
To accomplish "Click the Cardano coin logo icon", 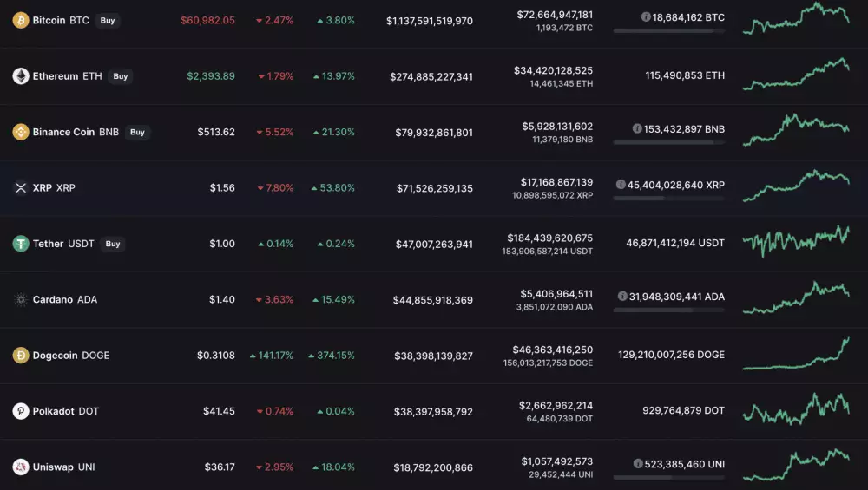I will pos(21,299).
